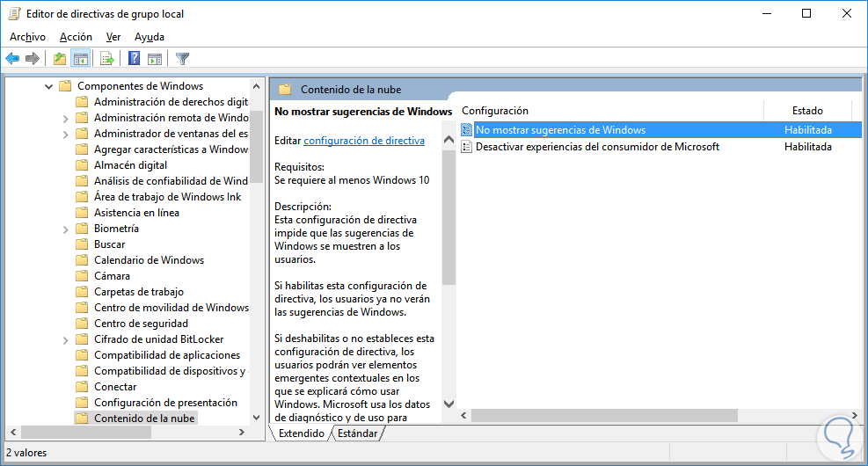
Task: Expand Administrador de ventanas node
Action: click(x=65, y=135)
